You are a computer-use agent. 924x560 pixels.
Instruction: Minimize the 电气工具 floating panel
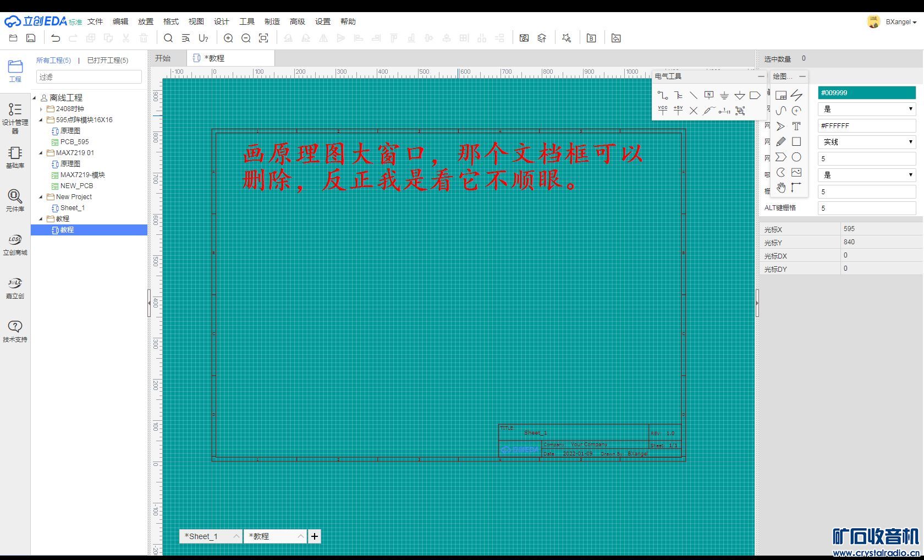[761, 76]
